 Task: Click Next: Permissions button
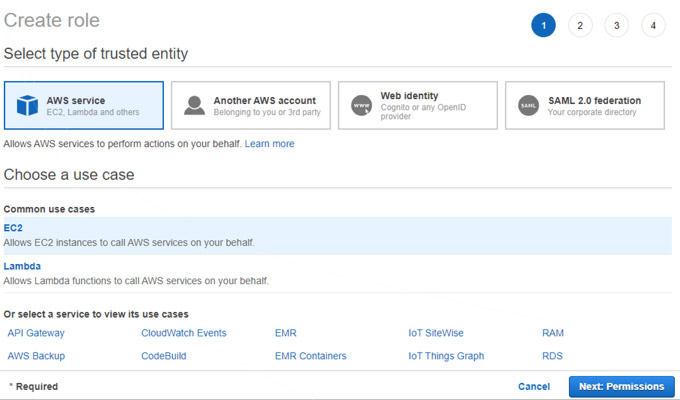(x=621, y=387)
